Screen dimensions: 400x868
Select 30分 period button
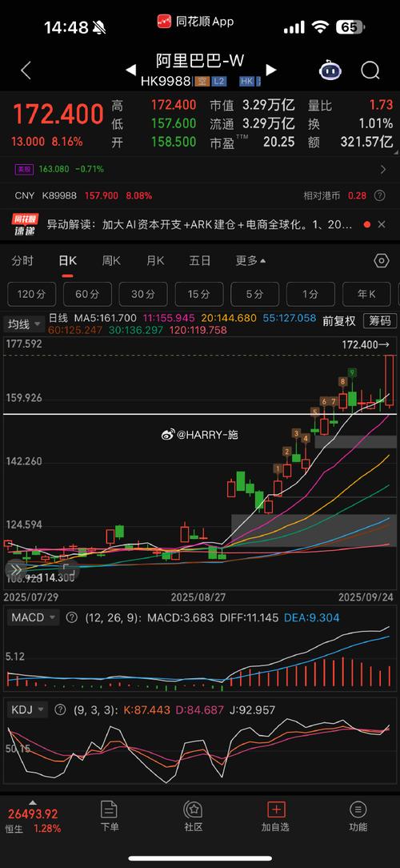click(x=142, y=295)
